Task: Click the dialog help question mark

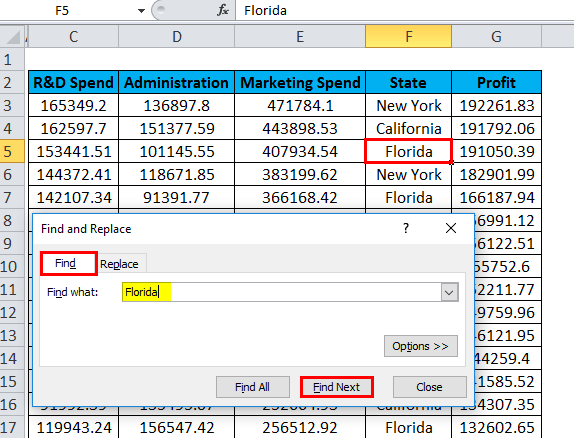Action: (x=406, y=228)
